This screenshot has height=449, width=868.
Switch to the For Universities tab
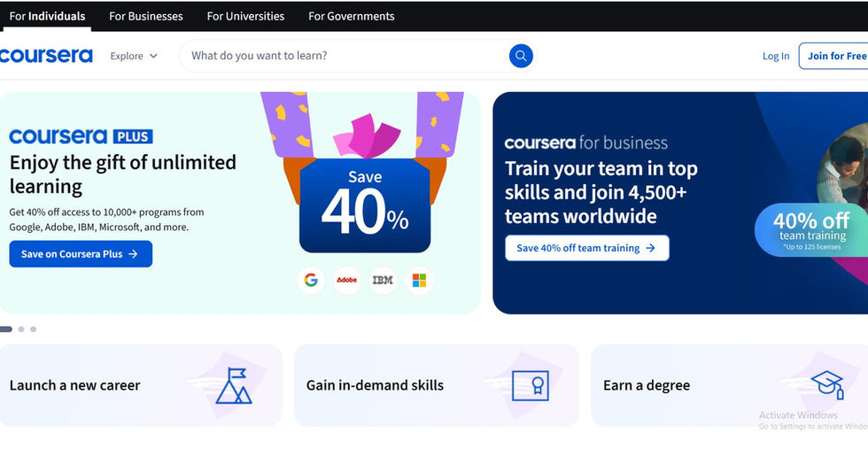(x=246, y=16)
